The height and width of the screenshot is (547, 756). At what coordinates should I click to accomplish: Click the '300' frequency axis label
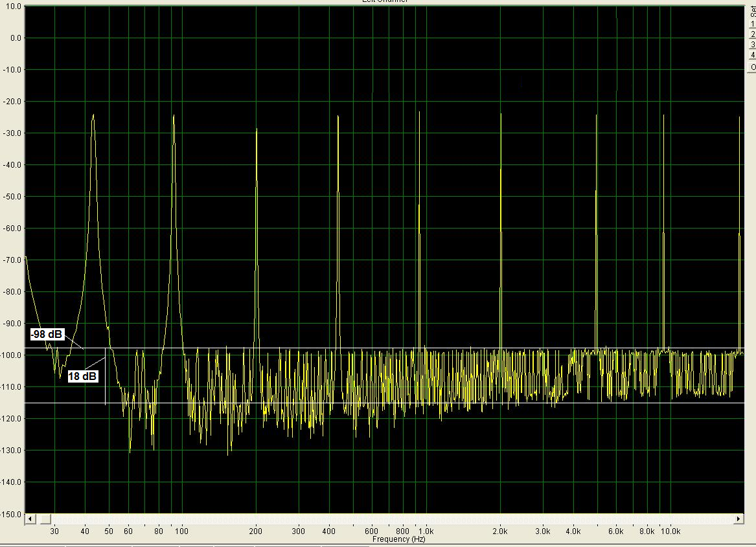[x=299, y=531]
